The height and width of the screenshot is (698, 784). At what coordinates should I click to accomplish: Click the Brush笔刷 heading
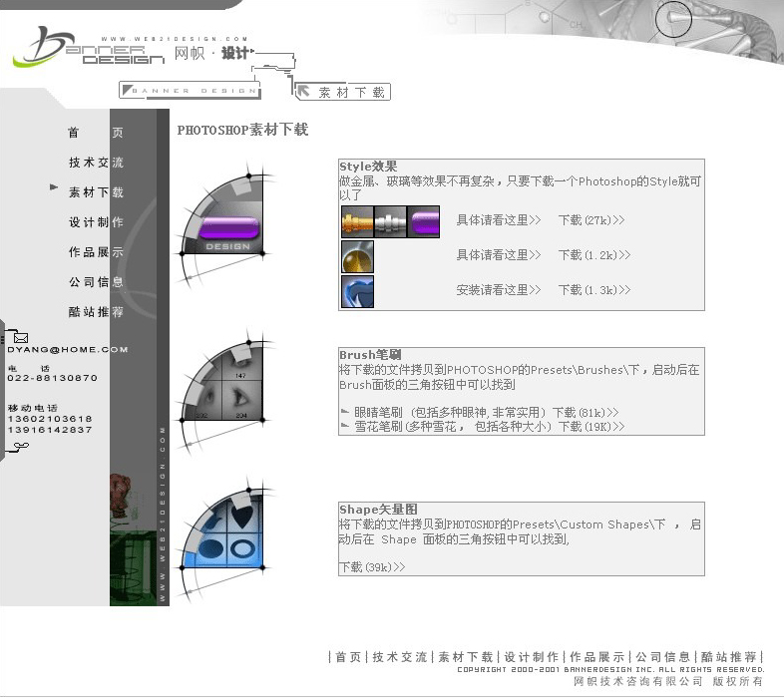tap(370, 355)
